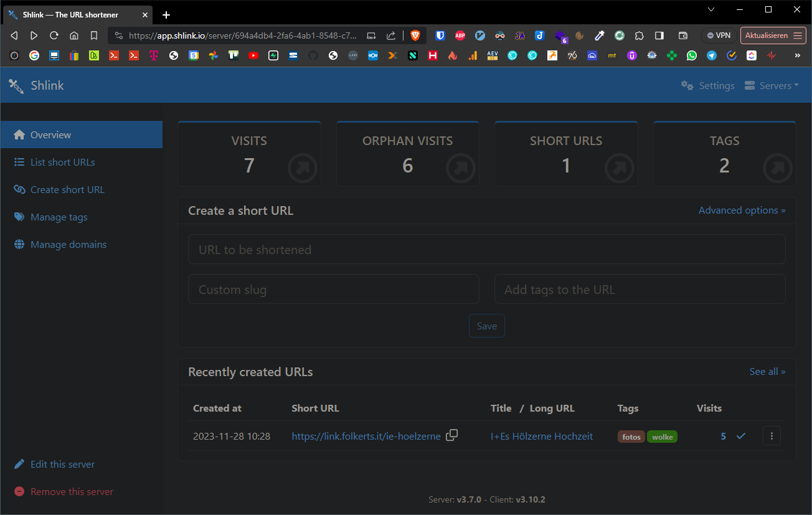812x515 pixels.
Task: Expand Advanced options for URL creation
Action: pos(742,210)
